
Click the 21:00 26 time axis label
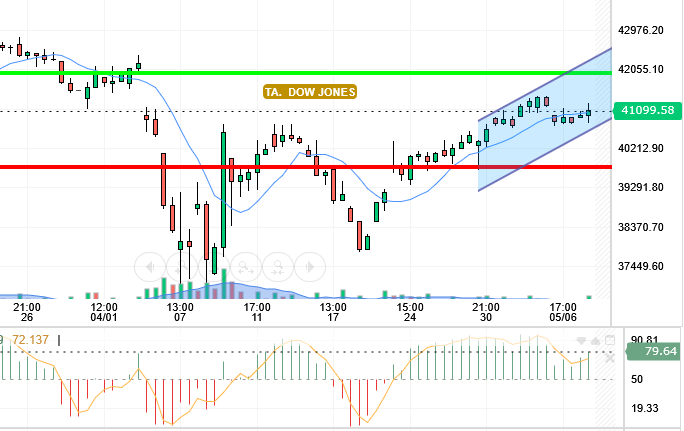pos(27,312)
